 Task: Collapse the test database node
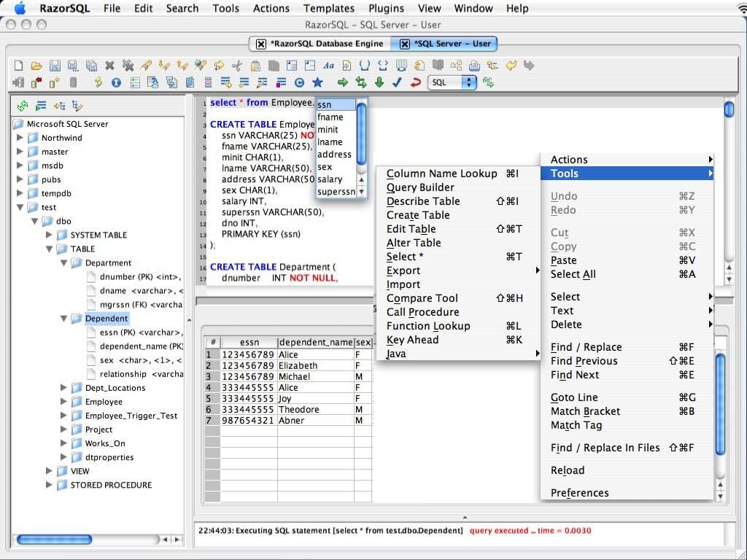tap(20, 207)
